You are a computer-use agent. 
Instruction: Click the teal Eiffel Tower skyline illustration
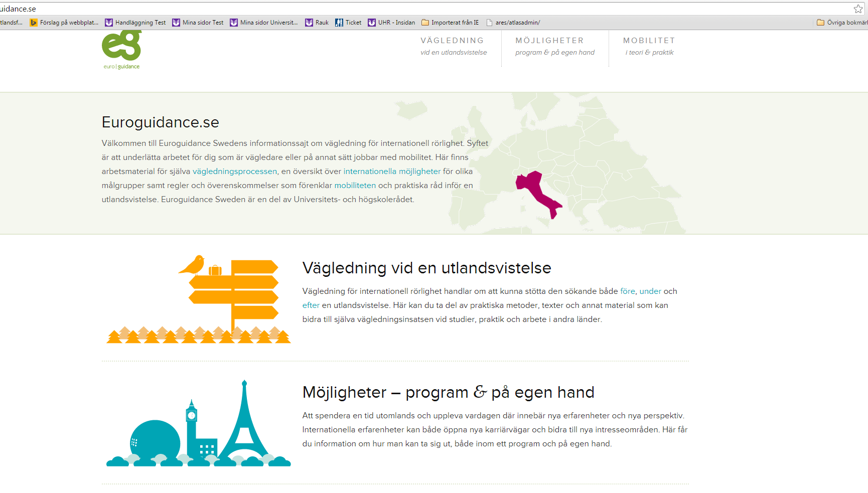click(199, 423)
